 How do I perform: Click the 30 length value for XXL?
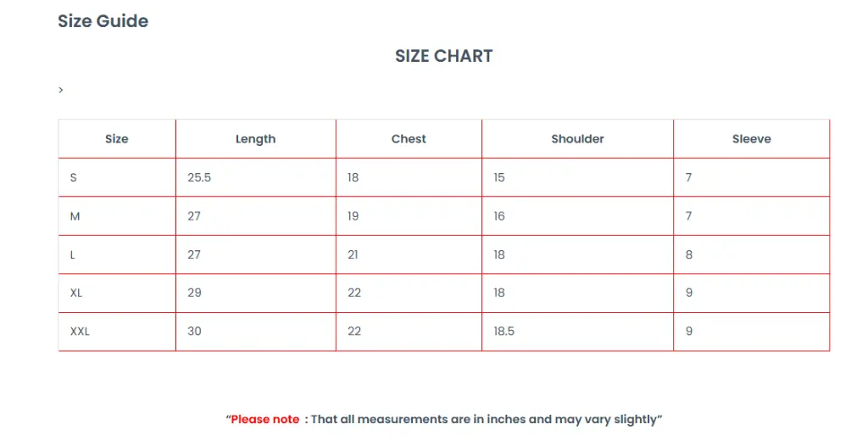[x=194, y=332]
